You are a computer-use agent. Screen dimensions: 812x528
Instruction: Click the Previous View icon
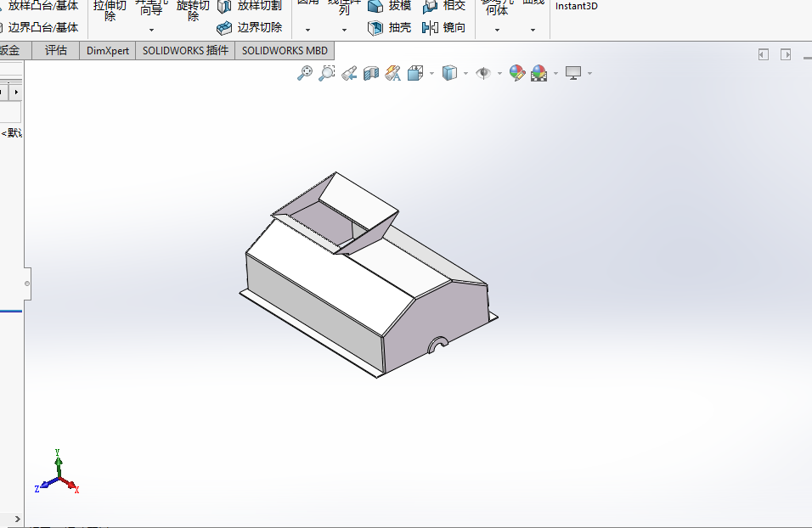pos(349,73)
